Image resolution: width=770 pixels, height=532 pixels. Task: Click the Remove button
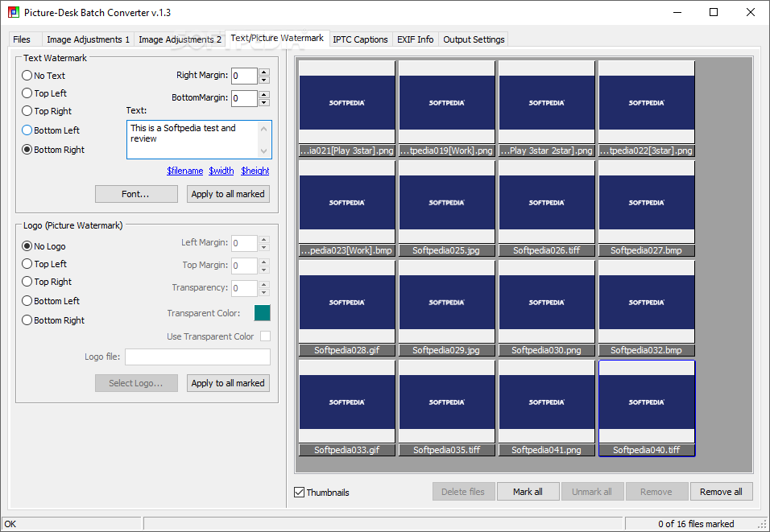tap(656, 492)
